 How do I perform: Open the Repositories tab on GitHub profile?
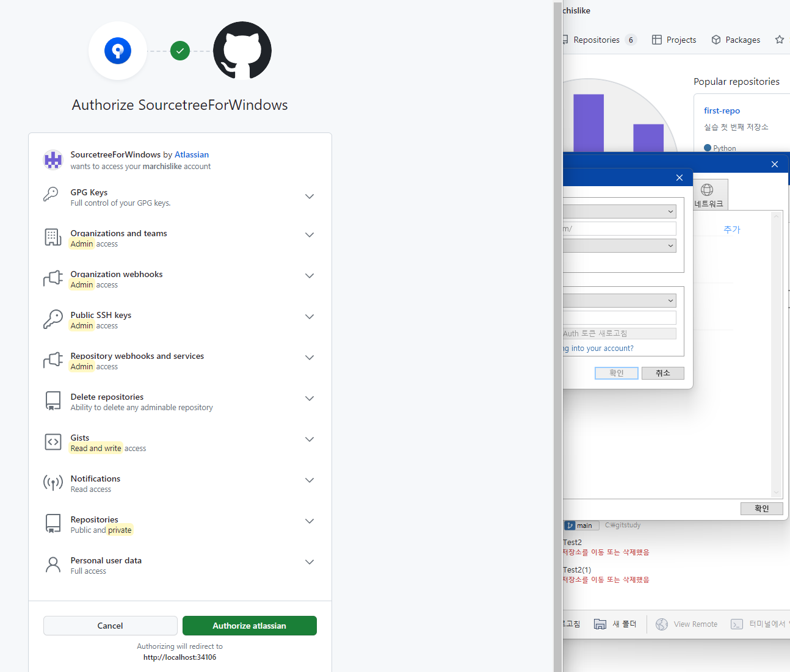pos(600,40)
